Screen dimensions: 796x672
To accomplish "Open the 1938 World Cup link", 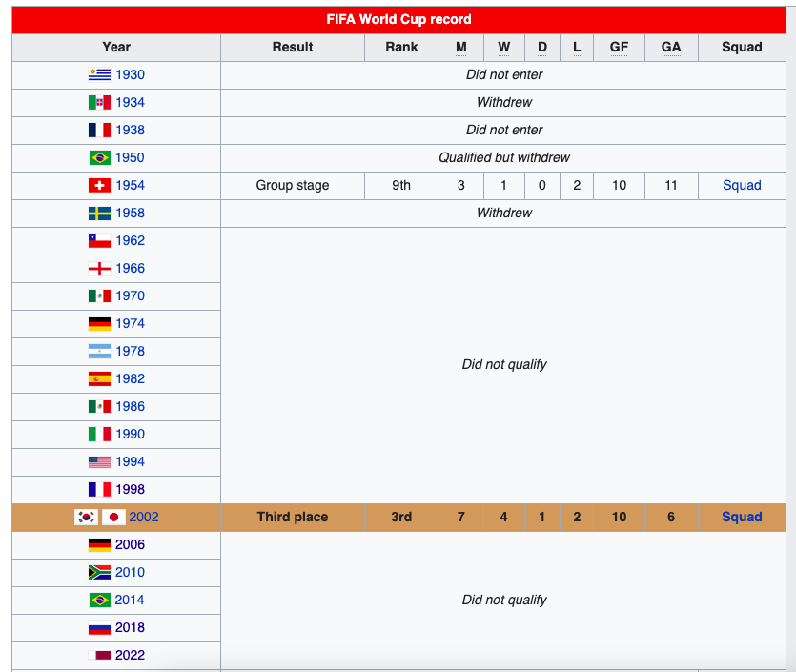I will pos(130,130).
